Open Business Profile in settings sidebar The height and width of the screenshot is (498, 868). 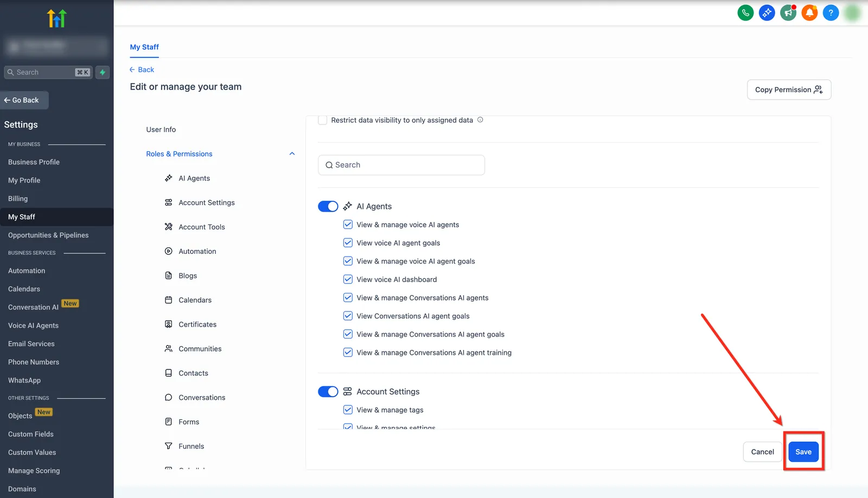34,162
